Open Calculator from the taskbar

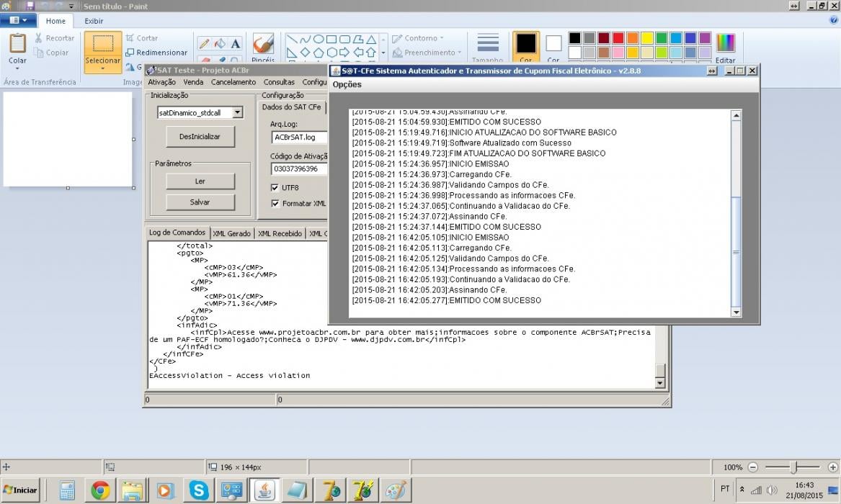(x=68, y=490)
